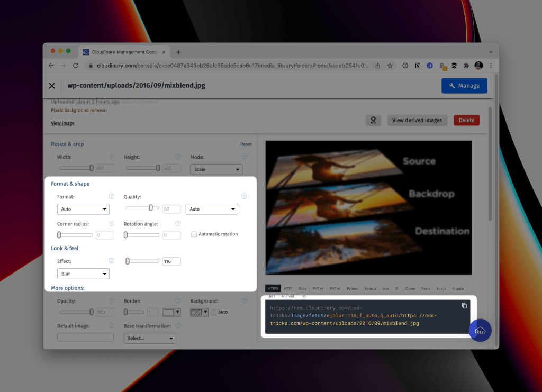Image resolution: width=542 pixels, height=392 pixels.
Task: Select the PHP v2 code tab
Action: coord(335,288)
